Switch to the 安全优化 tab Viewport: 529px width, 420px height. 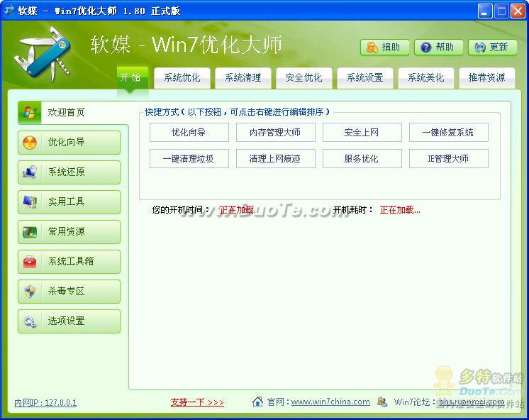pos(304,78)
